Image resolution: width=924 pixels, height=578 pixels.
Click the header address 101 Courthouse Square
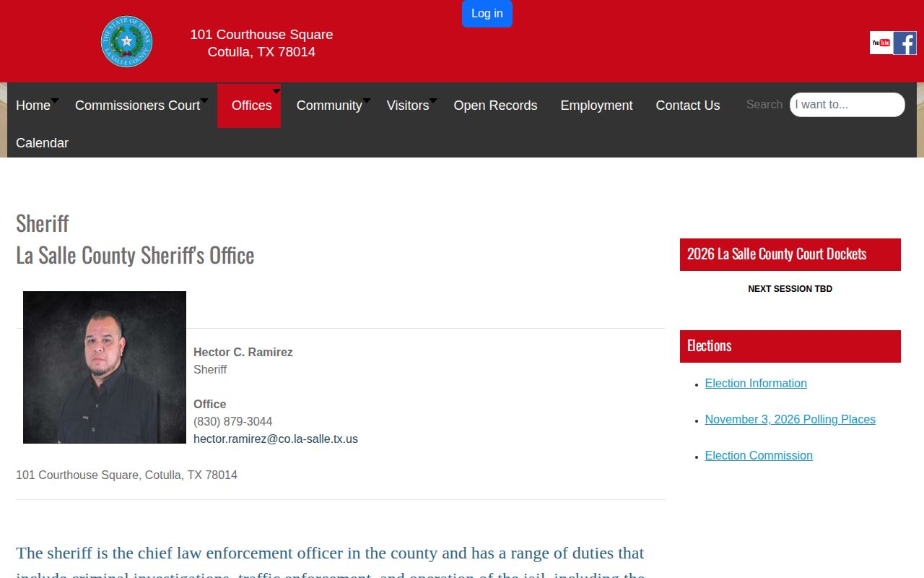click(x=261, y=35)
